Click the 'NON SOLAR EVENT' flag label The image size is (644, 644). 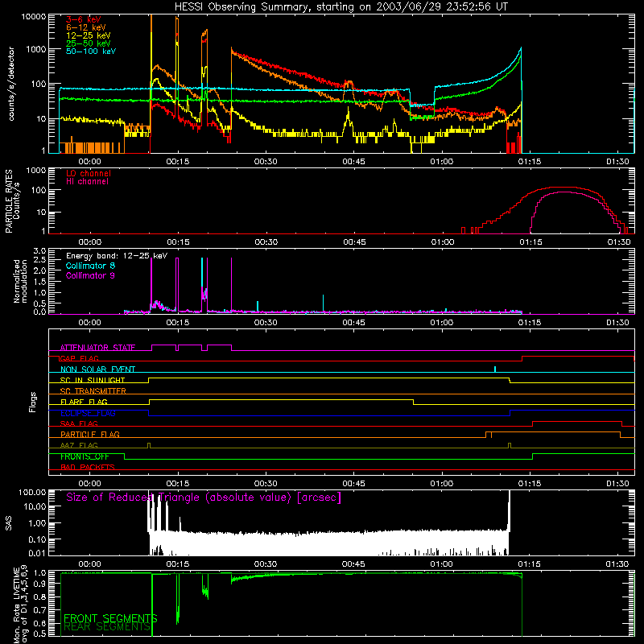pos(97,369)
